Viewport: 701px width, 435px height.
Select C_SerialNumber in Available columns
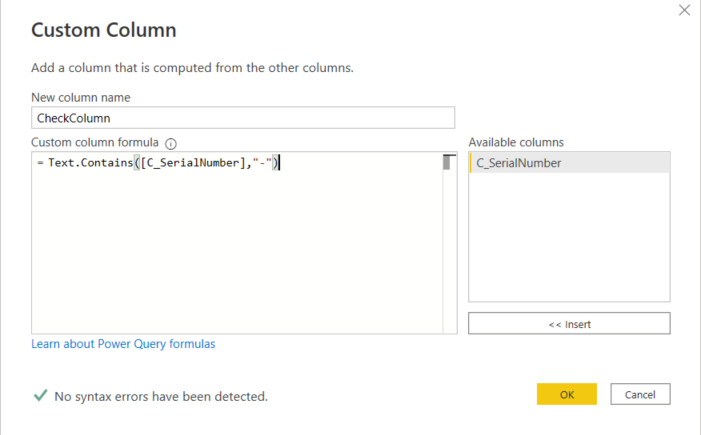(x=569, y=163)
